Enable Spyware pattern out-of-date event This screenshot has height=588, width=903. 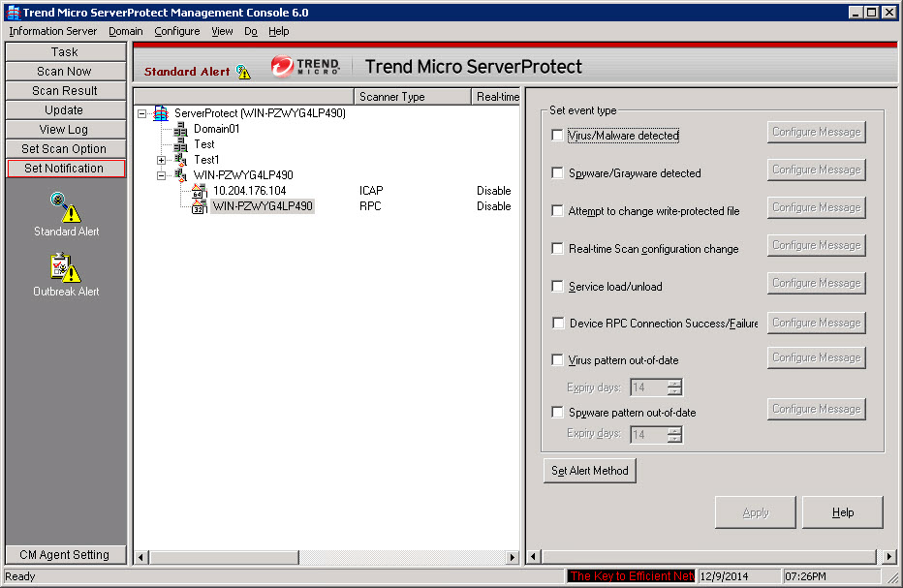[x=557, y=413]
